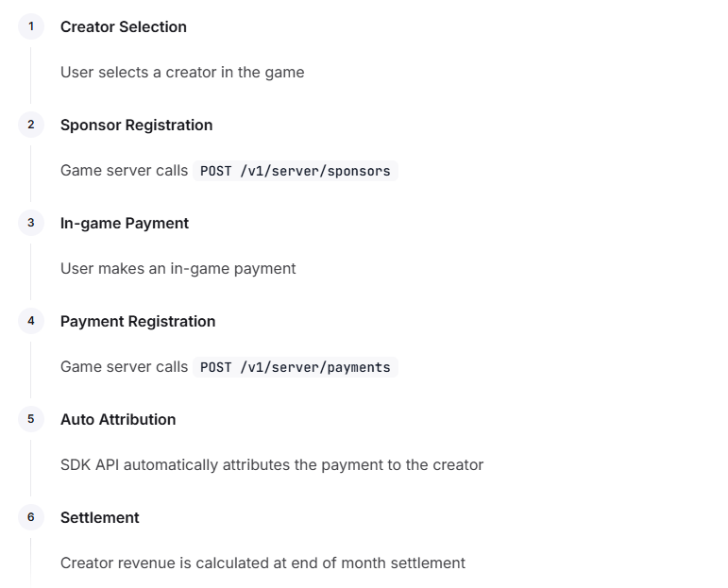Click the SDK API auto attribution description
This screenshot has height=588, width=728.
[x=272, y=465]
